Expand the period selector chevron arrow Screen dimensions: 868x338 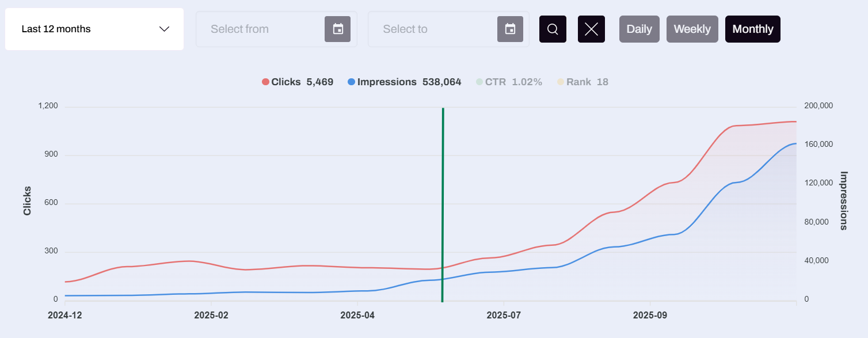[164, 29]
